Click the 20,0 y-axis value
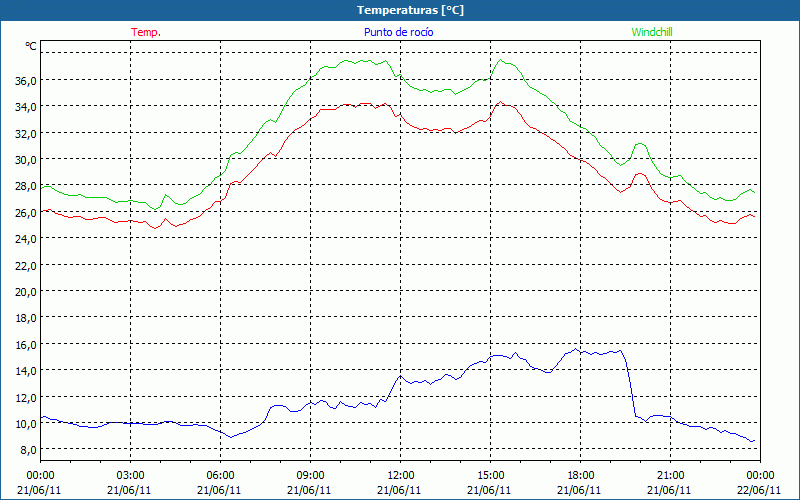This screenshot has width=800, height=500. 26,291
